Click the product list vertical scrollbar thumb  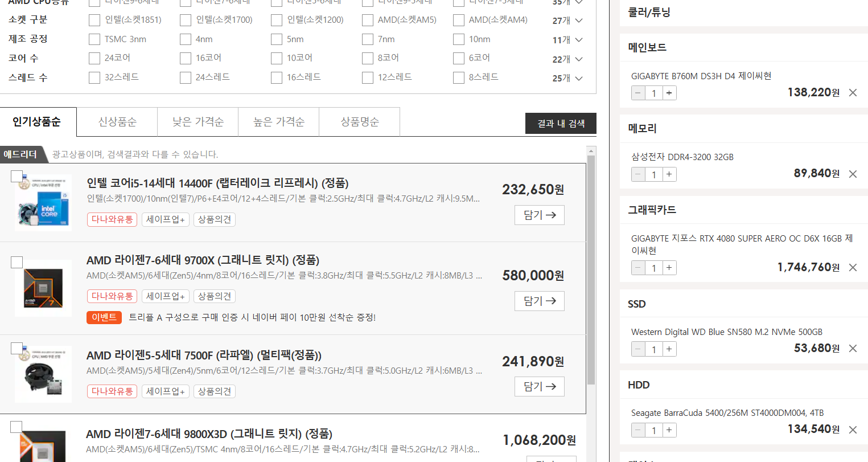(591, 270)
